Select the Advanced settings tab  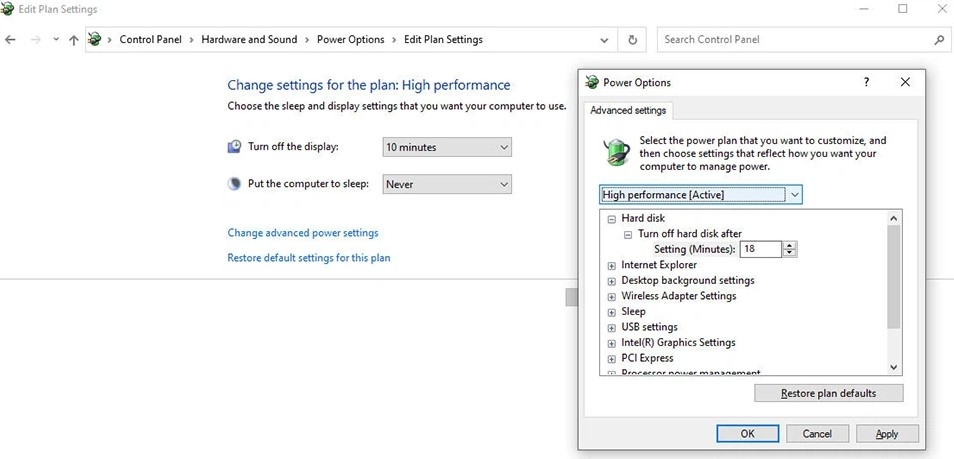[x=628, y=111]
